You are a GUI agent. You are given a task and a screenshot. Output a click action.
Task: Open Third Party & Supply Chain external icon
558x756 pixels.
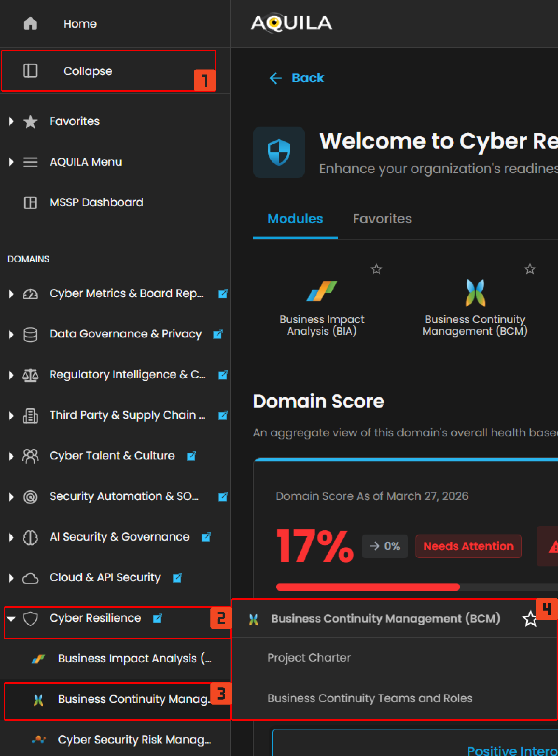pyautogui.click(x=223, y=415)
